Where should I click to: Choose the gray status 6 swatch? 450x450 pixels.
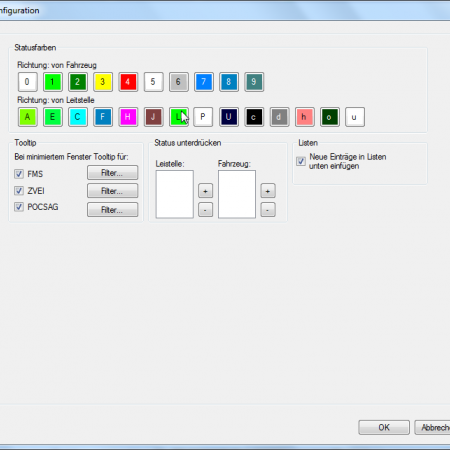pyautogui.click(x=179, y=82)
